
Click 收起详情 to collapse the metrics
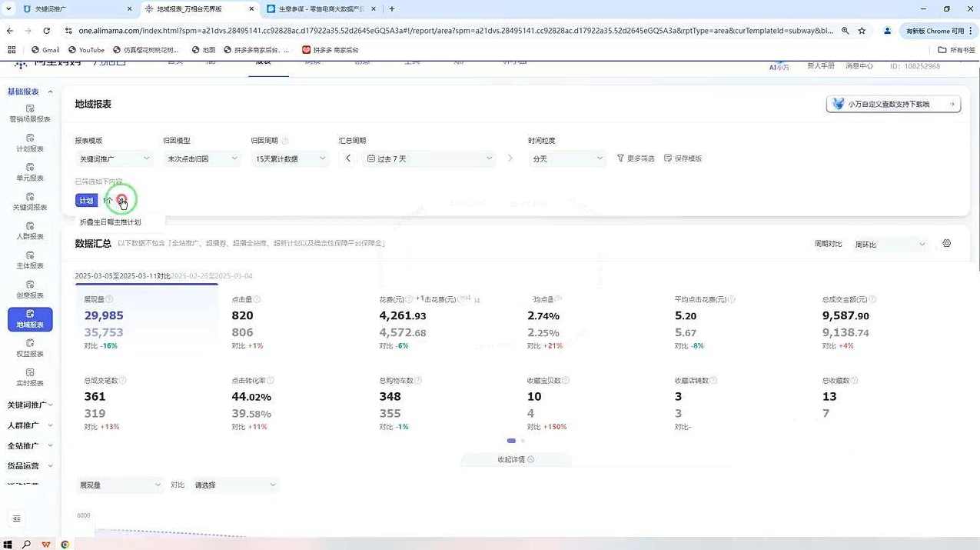515,459
